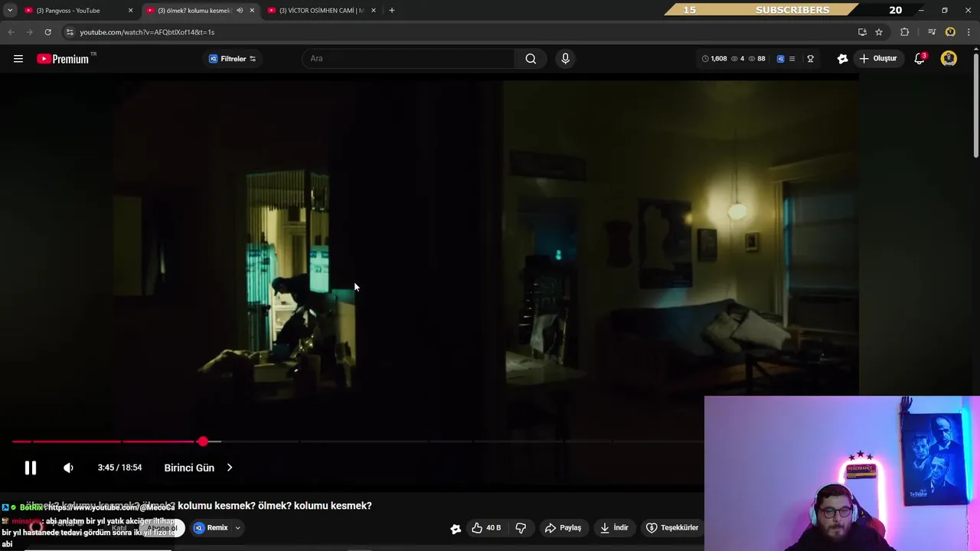The image size is (980, 551).
Task: Click the vidIQ icon next to like button
Action: tap(456, 529)
